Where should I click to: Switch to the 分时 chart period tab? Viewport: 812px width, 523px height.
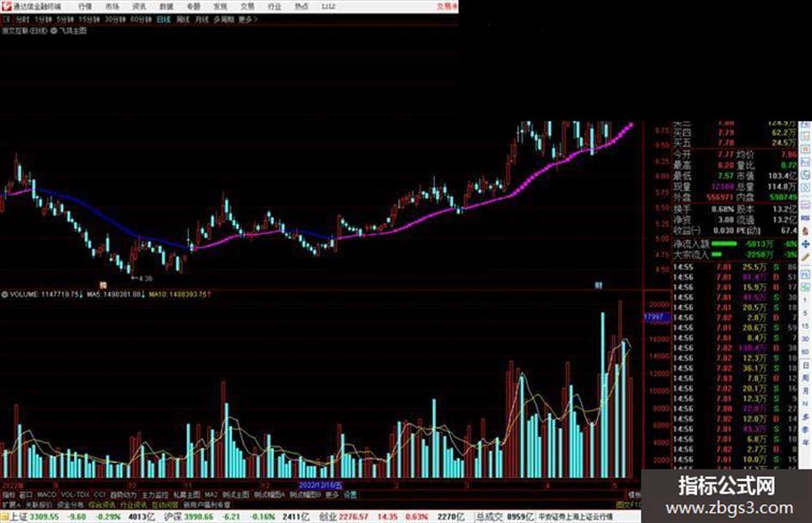21,19
